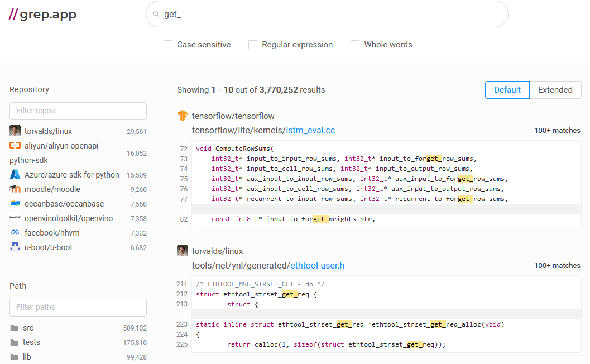Image resolution: width=590 pixels, height=364 pixels.
Task: Click the search magnifier icon
Action: coord(156,14)
